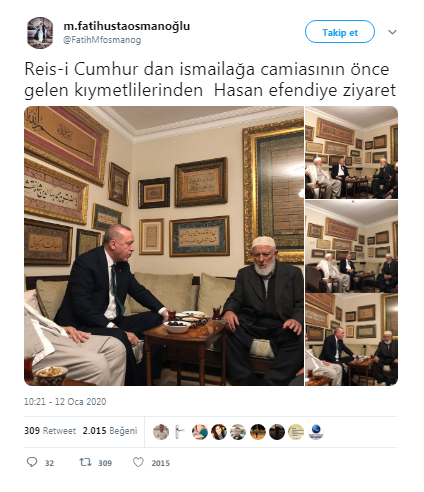Follow user with Takip et button
Screen dimensions: 424x492
click(340, 32)
